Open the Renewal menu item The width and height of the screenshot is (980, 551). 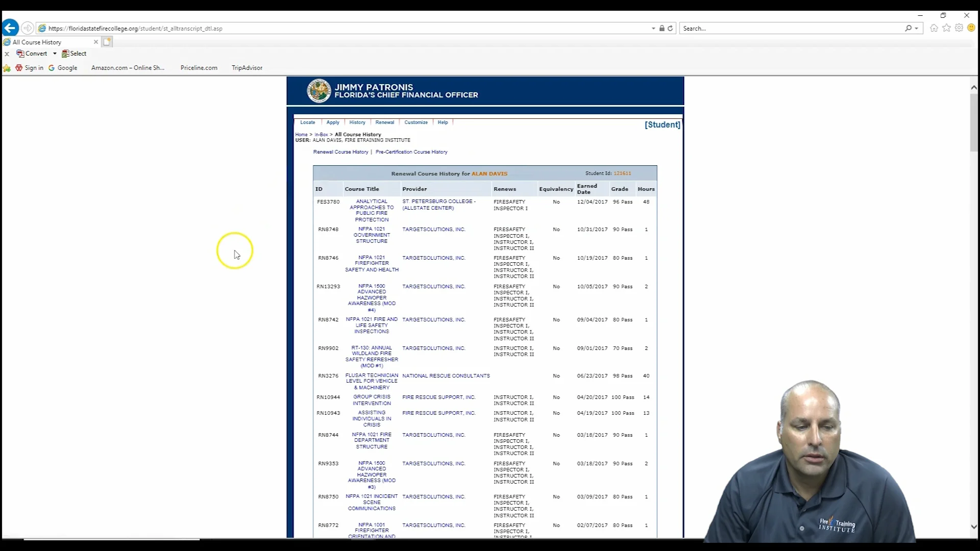click(x=384, y=122)
